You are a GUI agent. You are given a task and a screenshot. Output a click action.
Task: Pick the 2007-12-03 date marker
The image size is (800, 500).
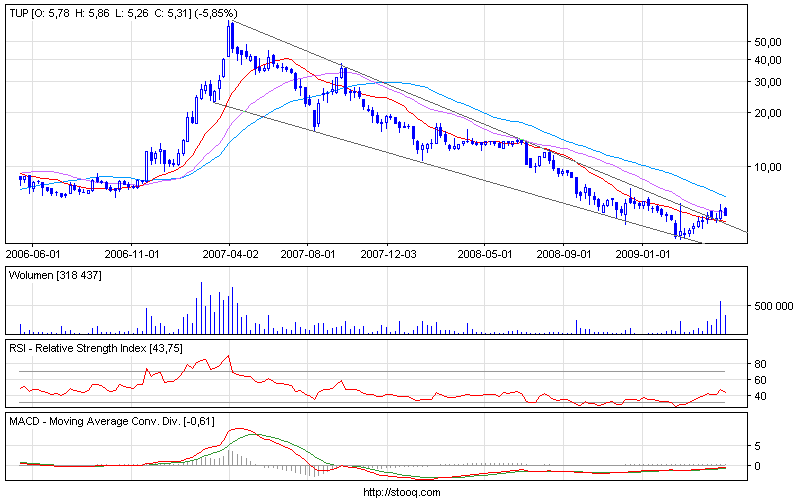click(x=387, y=255)
